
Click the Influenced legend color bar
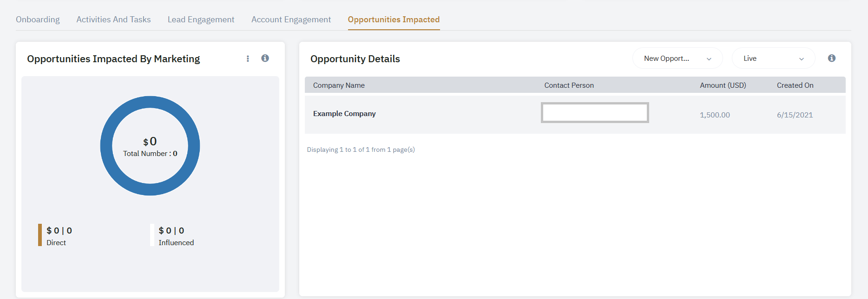click(152, 235)
